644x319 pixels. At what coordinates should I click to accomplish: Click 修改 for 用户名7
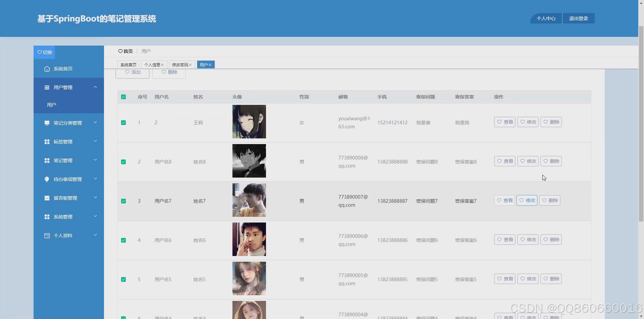[527, 200]
